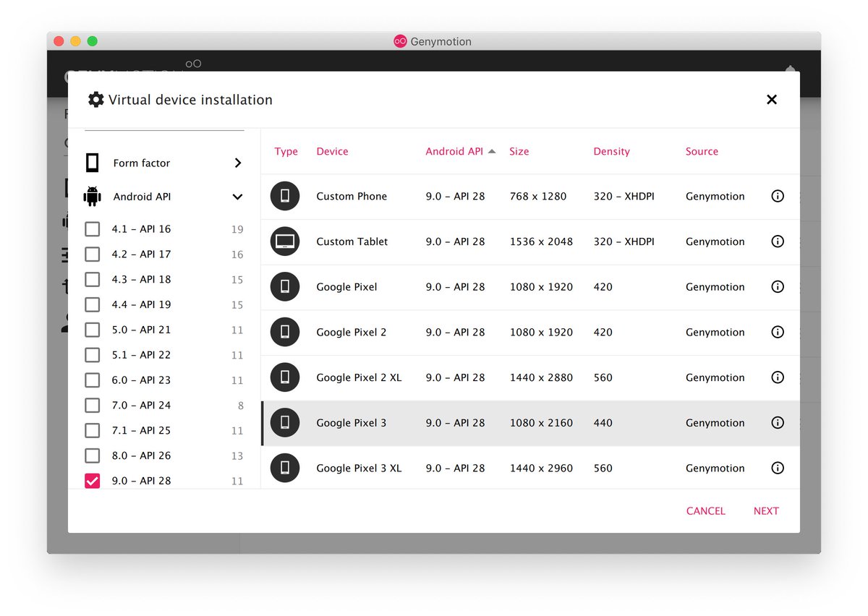This screenshot has width=868, height=616.
Task: Click the Genymotion logo in title bar
Action: [x=400, y=41]
